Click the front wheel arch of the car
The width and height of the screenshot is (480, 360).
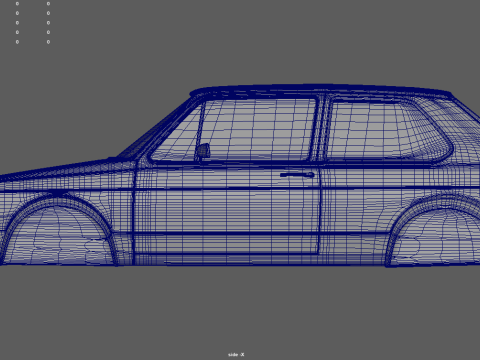pyautogui.click(x=60, y=230)
